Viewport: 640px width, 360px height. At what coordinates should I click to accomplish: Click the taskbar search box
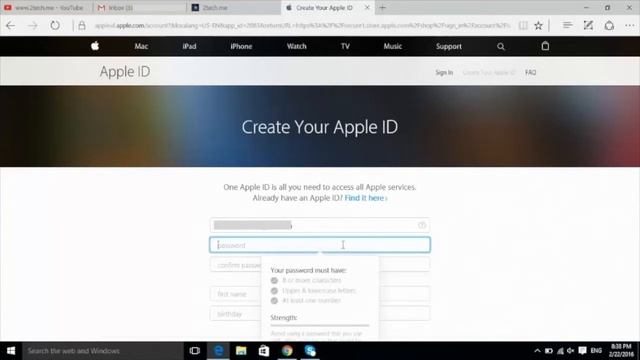[102, 351]
